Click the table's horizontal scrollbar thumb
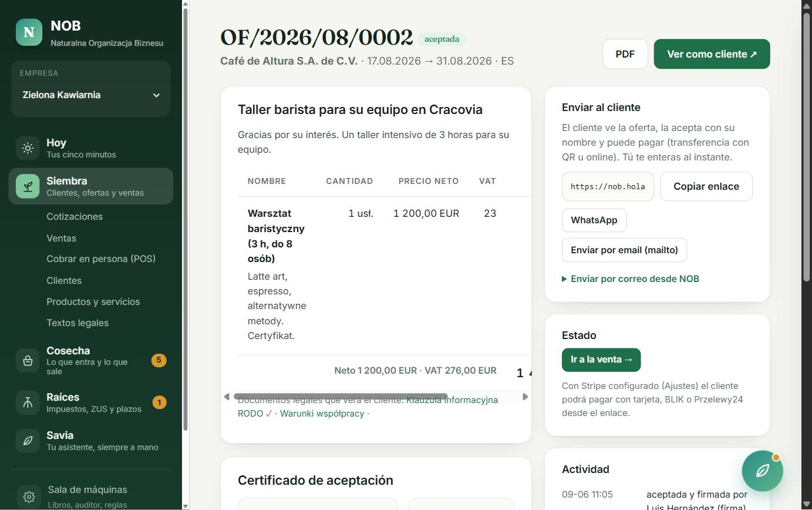Viewport: 812px width, 510px height. (x=341, y=397)
